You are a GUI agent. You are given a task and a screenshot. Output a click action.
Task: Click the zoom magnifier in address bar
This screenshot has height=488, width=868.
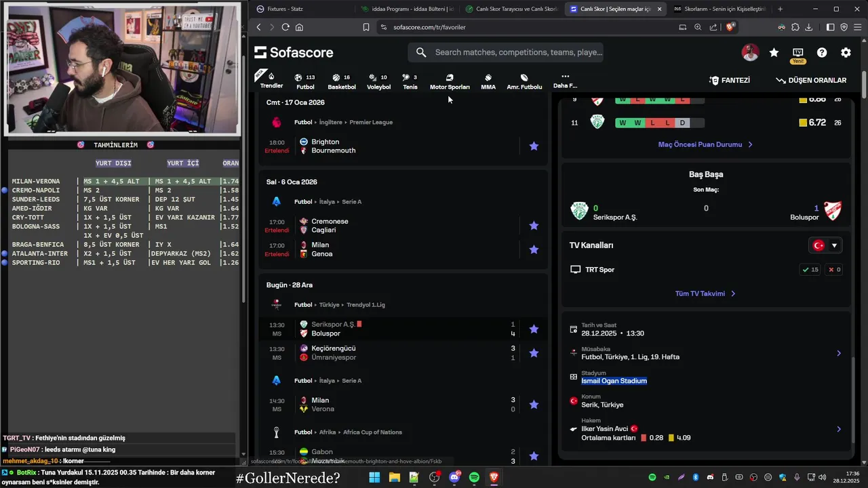click(698, 27)
